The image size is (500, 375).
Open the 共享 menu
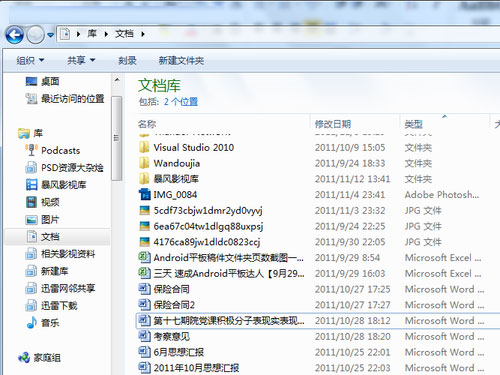click(81, 60)
